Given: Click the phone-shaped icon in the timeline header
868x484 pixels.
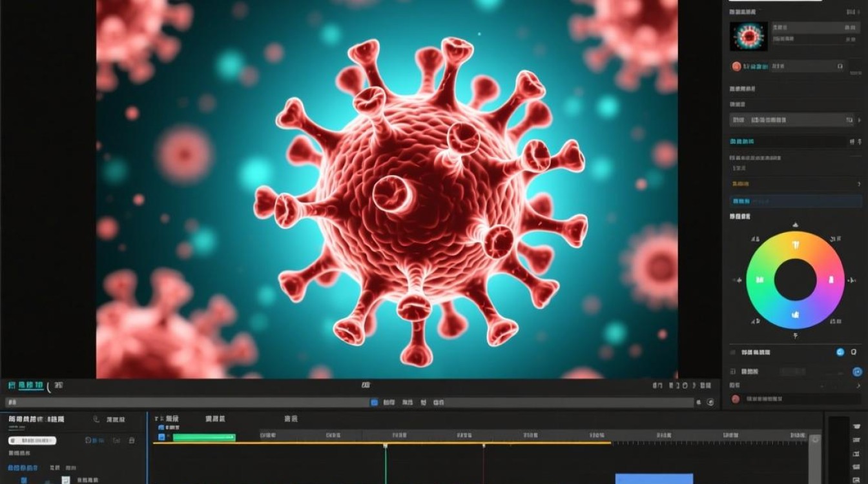Looking at the screenshot, I should (x=96, y=419).
